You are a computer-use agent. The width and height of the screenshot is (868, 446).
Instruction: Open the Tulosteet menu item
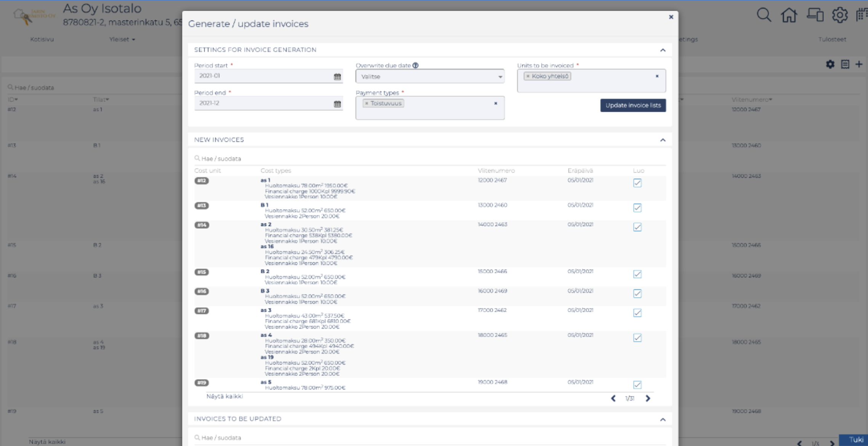pos(832,39)
